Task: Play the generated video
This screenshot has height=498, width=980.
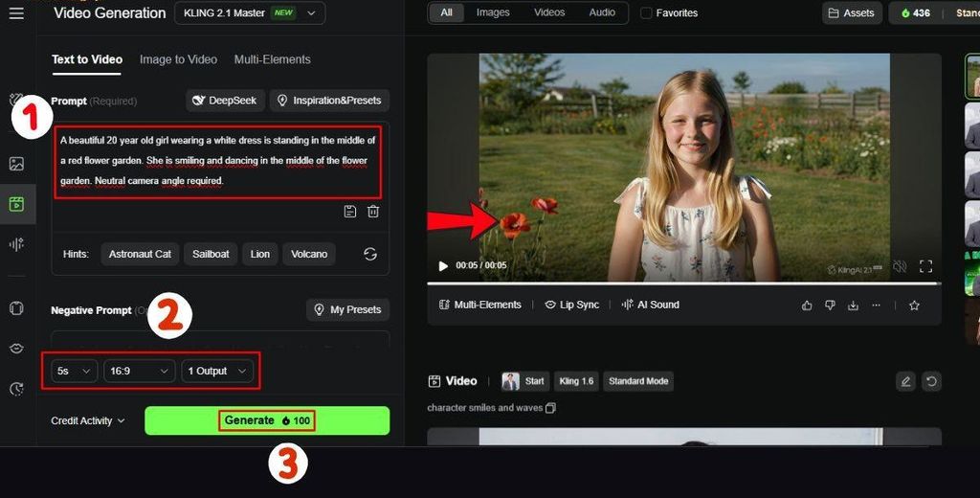Action: (442, 266)
